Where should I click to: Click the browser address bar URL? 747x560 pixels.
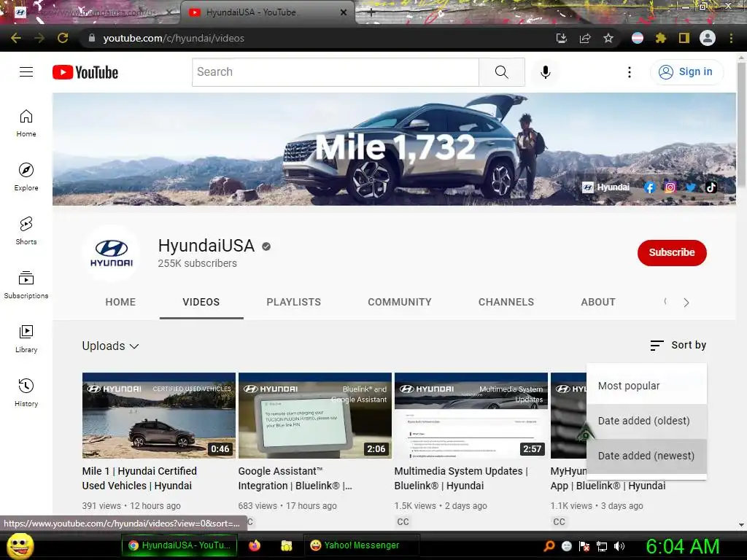tap(174, 38)
